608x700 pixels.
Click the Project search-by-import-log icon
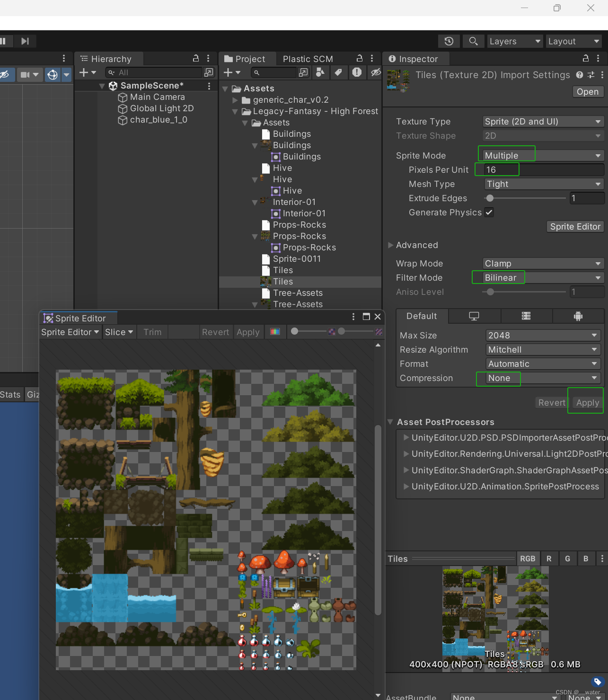click(357, 72)
